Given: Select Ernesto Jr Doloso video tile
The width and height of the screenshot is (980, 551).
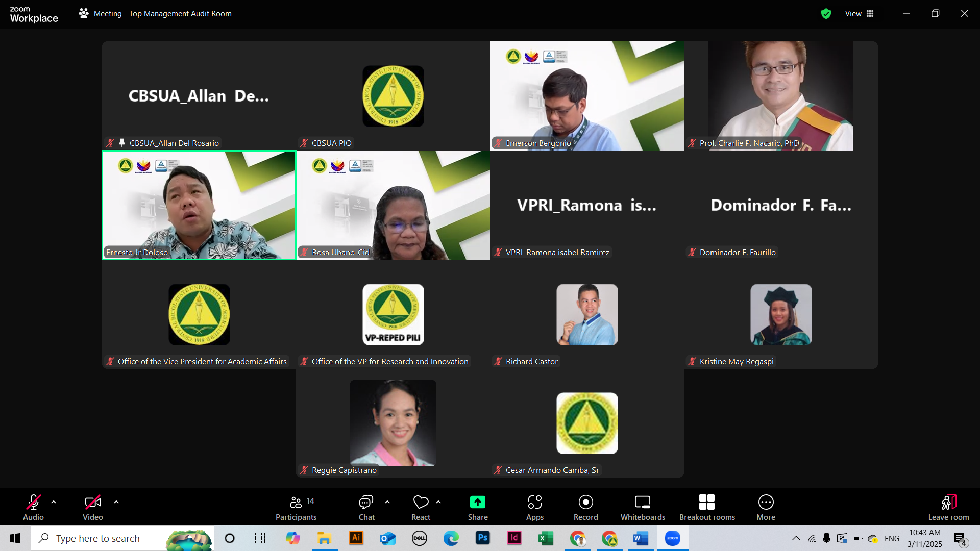Looking at the screenshot, I should (x=199, y=204).
